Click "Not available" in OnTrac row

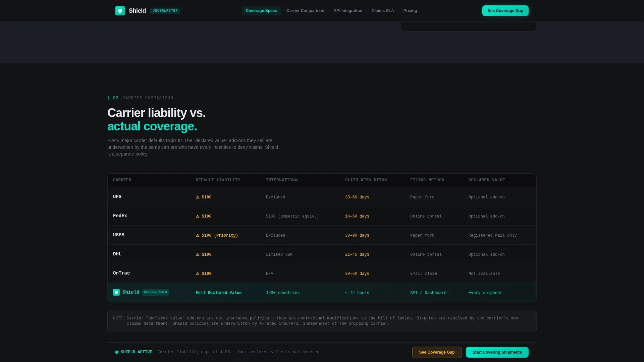tap(484, 274)
